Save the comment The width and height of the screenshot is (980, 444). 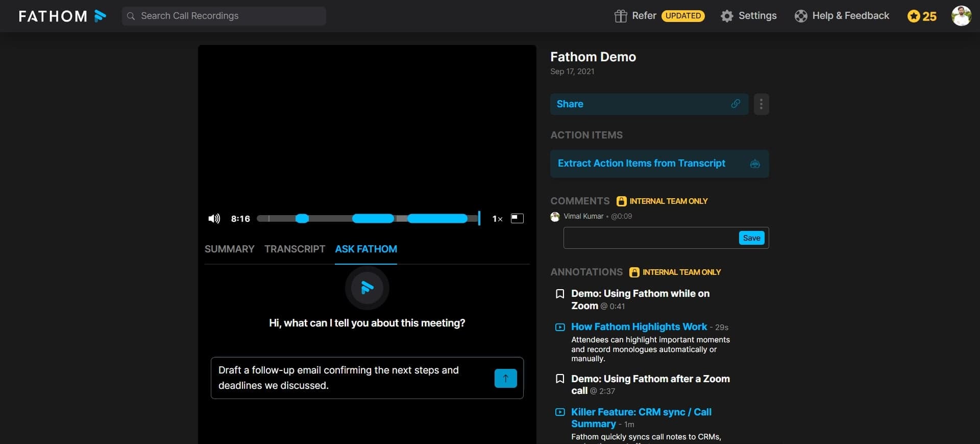[751, 238]
